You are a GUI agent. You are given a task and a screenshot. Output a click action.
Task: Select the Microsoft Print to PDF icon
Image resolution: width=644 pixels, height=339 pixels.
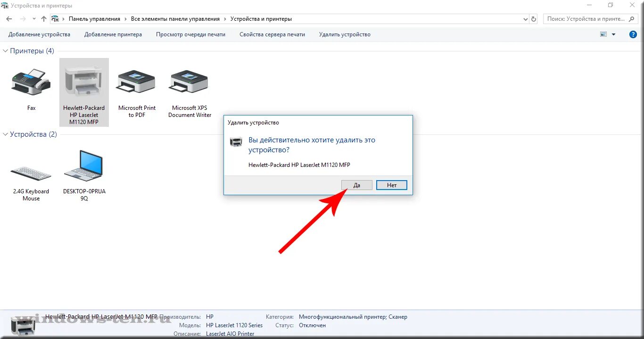coord(136,83)
